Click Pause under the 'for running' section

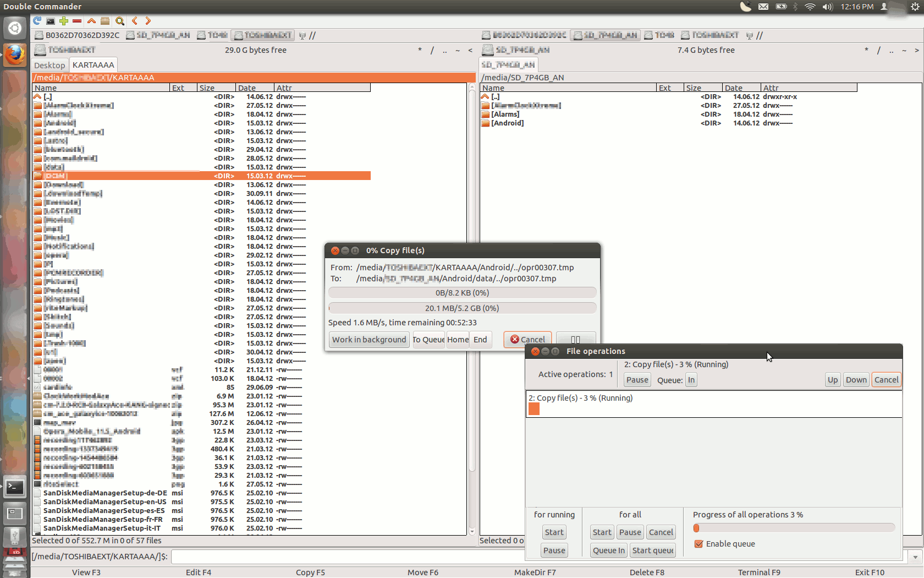554,550
